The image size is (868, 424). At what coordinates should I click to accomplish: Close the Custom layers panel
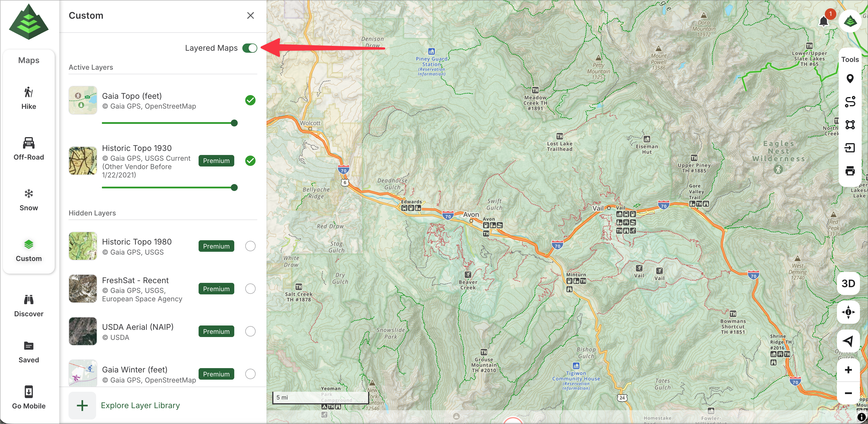pyautogui.click(x=250, y=16)
